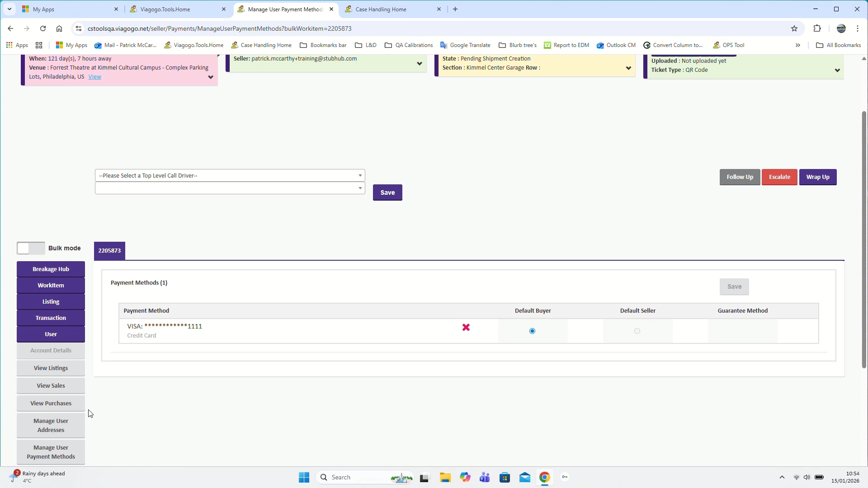Select the 2205873 workitem tab
The width and height of the screenshot is (868, 488).
109,251
